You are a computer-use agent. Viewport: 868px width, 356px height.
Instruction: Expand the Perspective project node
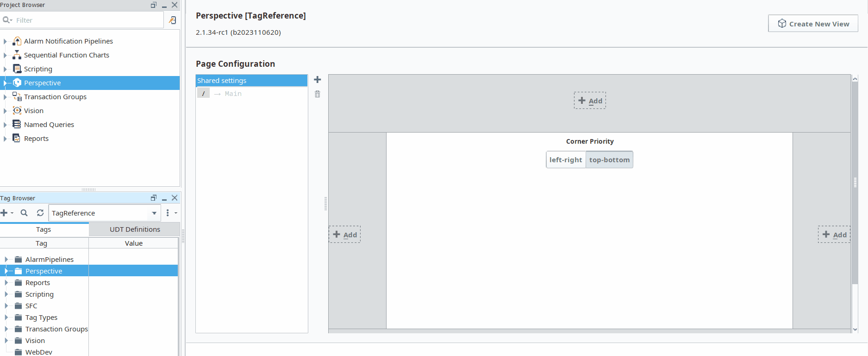click(5, 83)
